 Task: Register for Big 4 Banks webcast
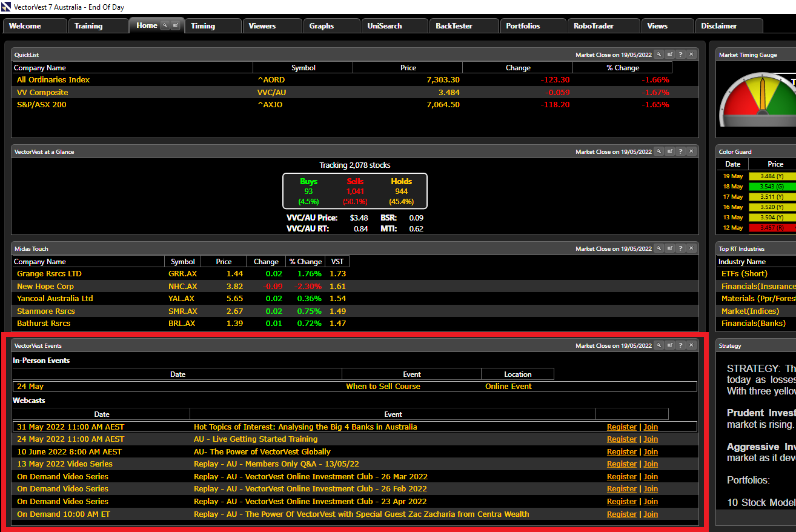622,427
